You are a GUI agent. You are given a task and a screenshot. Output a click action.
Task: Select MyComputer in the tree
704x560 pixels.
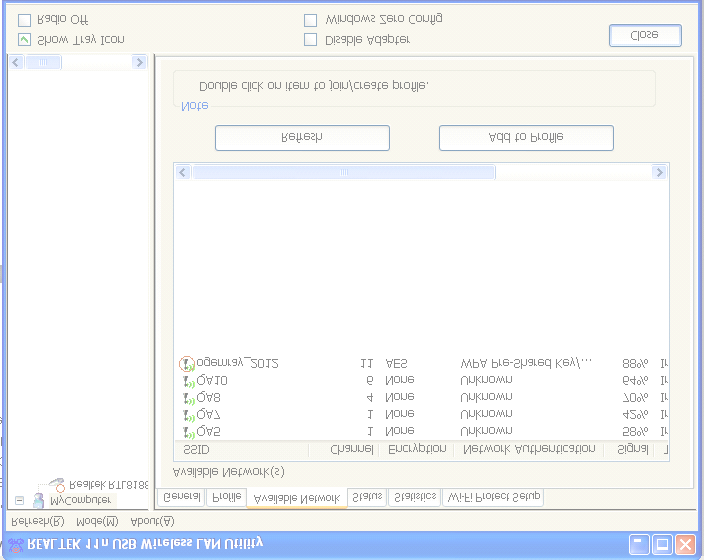[81, 500]
